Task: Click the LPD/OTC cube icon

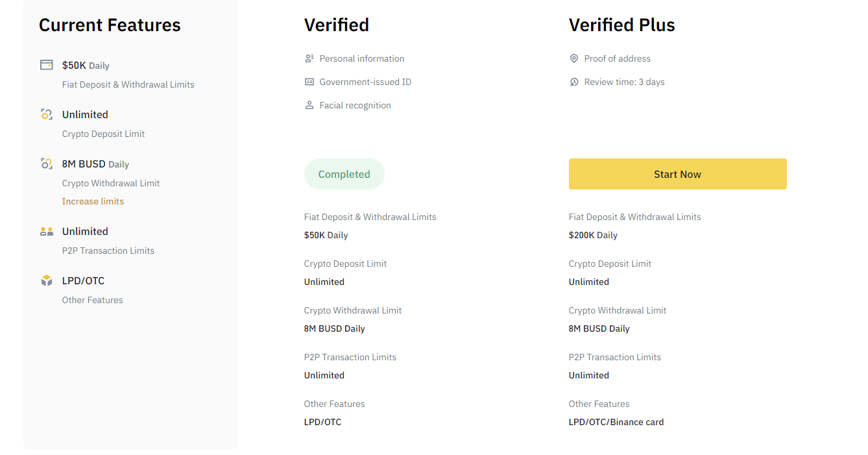Action: tap(46, 280)
